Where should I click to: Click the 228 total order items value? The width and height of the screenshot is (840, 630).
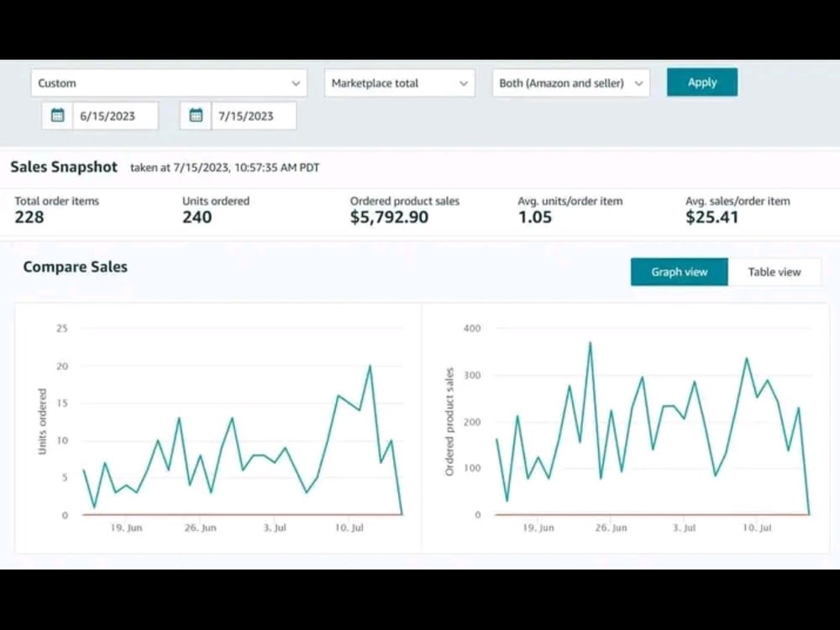tap(29, 218)
